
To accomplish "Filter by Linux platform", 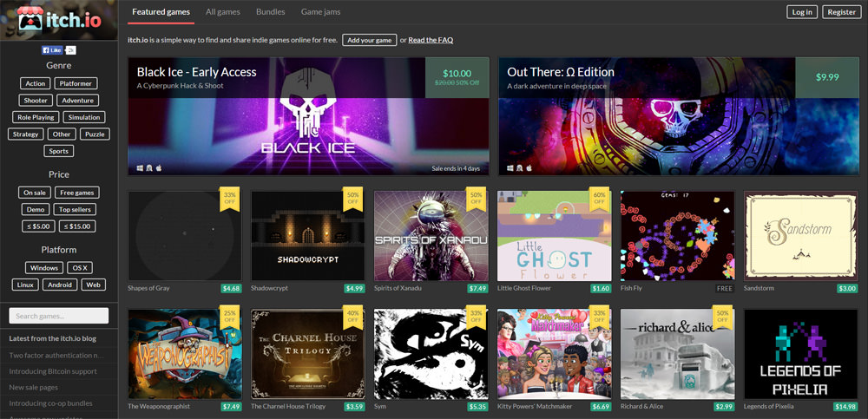I will [25, 285].
